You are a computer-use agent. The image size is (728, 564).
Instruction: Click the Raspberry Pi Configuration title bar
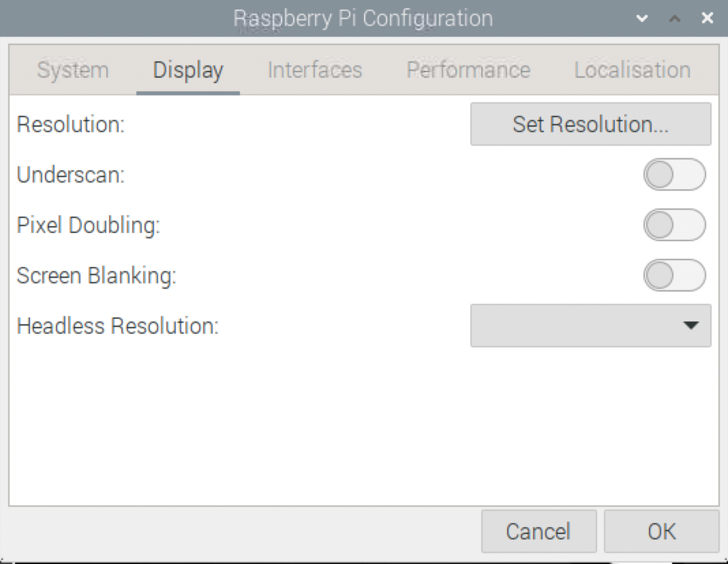[x=363, y=18]
